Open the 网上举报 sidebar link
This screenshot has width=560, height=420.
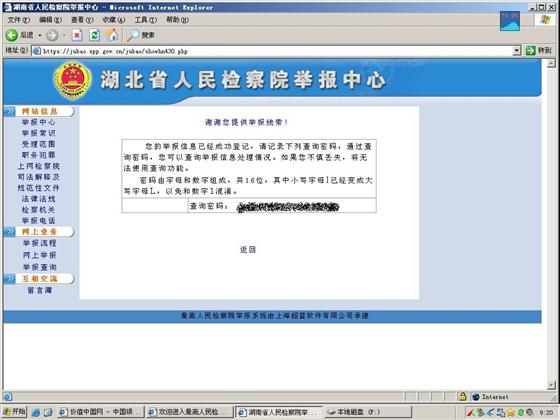point(40,255)
